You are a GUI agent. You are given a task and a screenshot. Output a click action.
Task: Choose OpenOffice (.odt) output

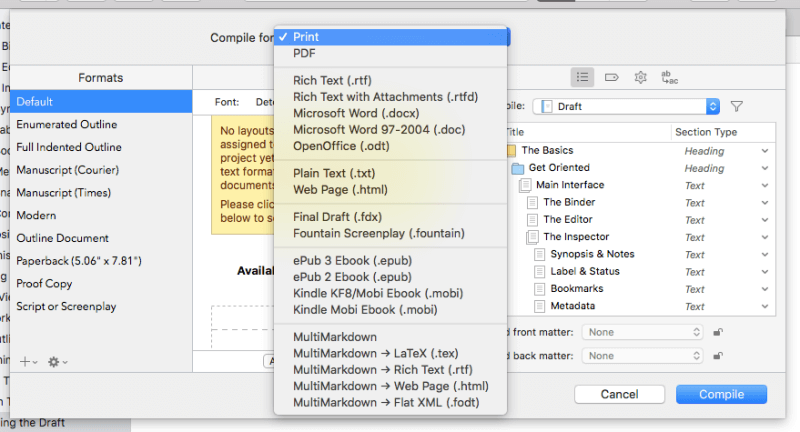[391, 146]
